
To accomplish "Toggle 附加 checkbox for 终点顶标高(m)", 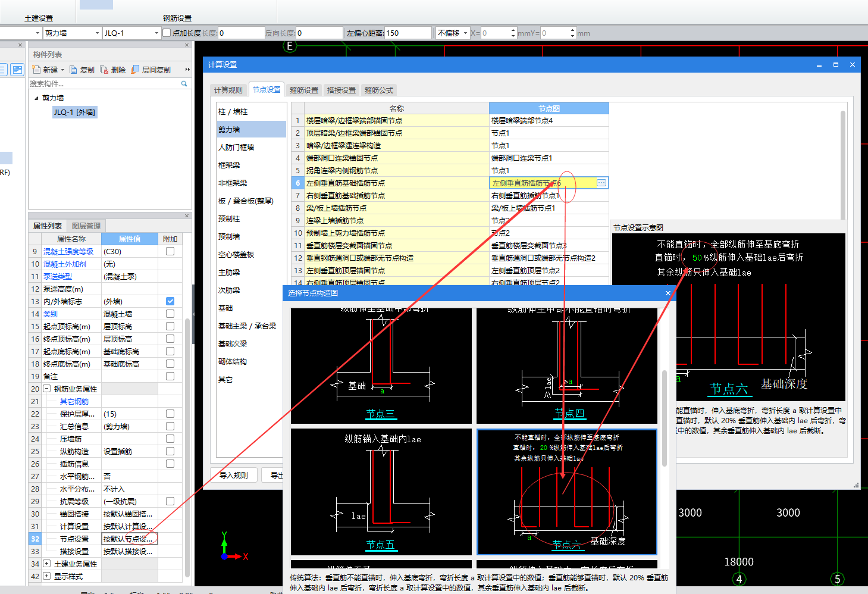I will [170, 339].
